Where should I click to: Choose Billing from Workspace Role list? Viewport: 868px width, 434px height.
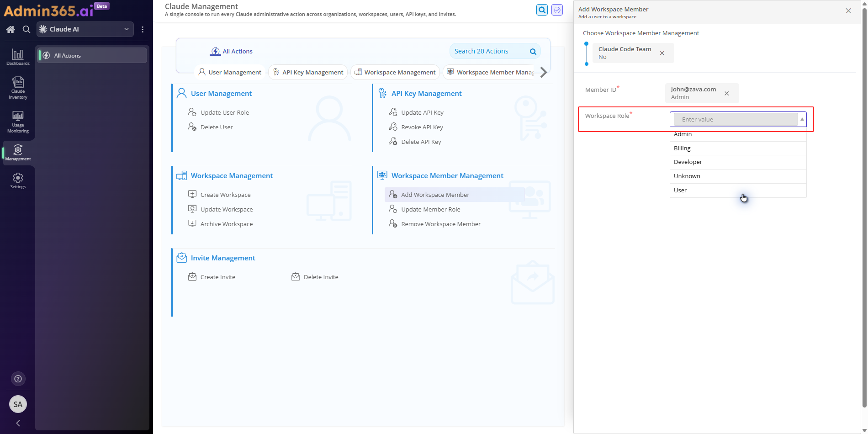pyautogui.click(x=738, y=148)
